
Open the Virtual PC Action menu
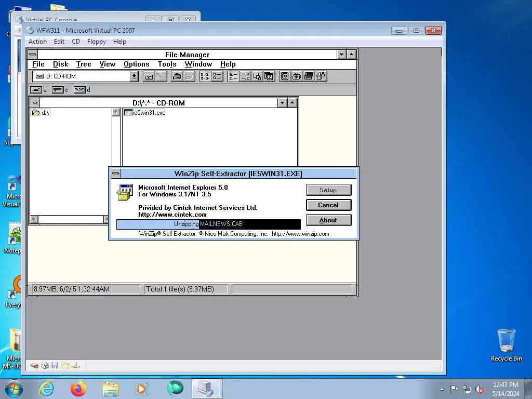tap(37, 42)
